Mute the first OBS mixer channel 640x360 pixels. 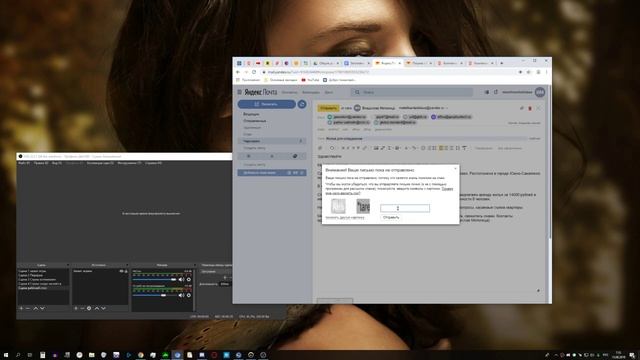[x=181, y=280]
